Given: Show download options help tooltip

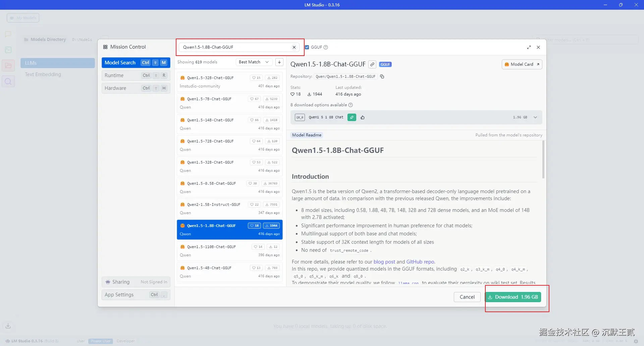Looking at the screenshot, I should point(351,105).
